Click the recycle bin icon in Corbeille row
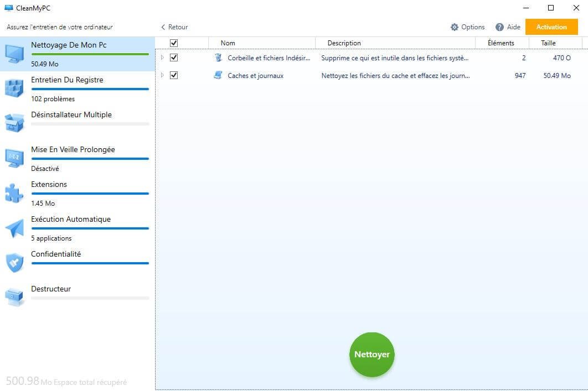This screenshot has width=588, height=391. (x=218, y=58)
